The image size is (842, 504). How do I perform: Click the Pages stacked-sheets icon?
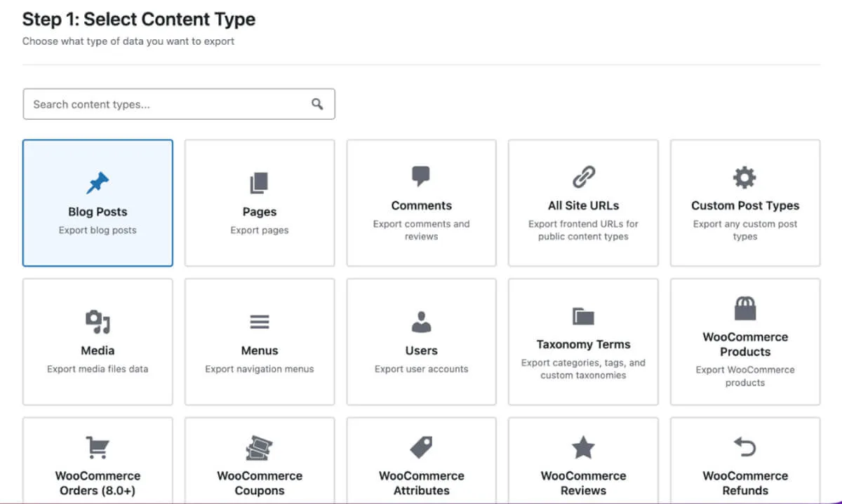click(x=259, y=184)
